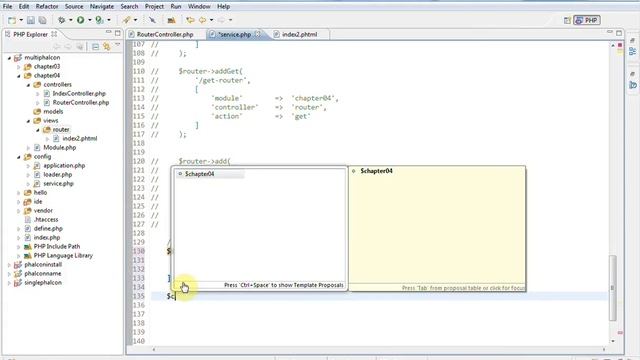Screen dimensions: 640x360
Task: Minimize the PHP Explorer panel
Action: pos(108,32)
